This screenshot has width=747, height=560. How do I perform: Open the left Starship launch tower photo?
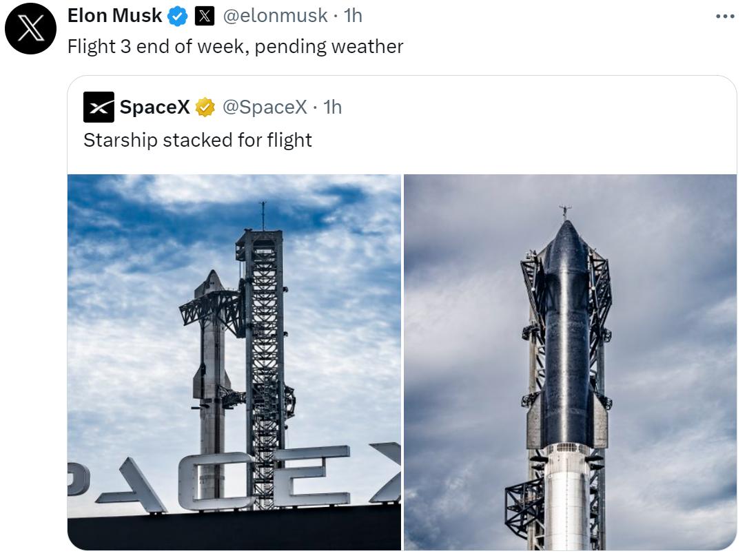pos(234,363)
